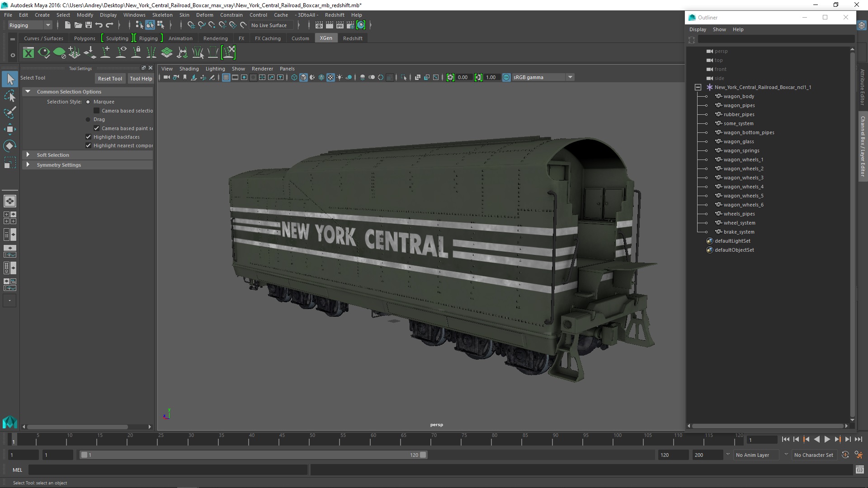This screenshot has width=868, height=488.
Task: Click the Undo arrow icon
Action: (x=99, y=25)
